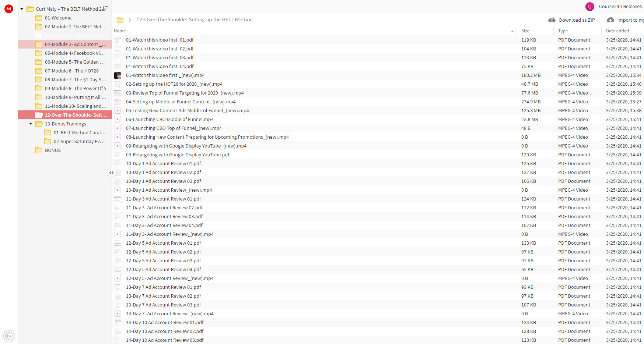Click video icon of 12-Day 5- Ad Account Review_(new).mp4
Screen dimensions: 644x344
point(118,278)
